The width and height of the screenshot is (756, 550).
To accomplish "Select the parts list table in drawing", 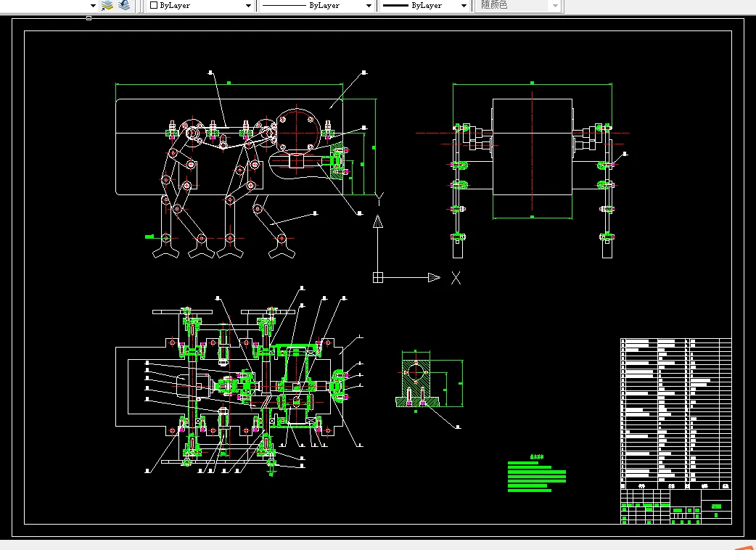I will (676, 414).
